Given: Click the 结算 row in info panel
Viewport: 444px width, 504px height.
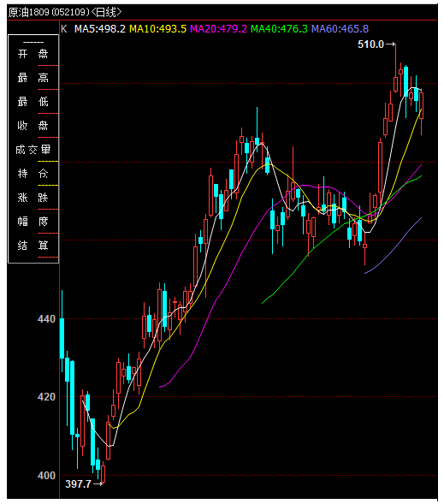Looking at the screenshot, I should pos(33,246).
